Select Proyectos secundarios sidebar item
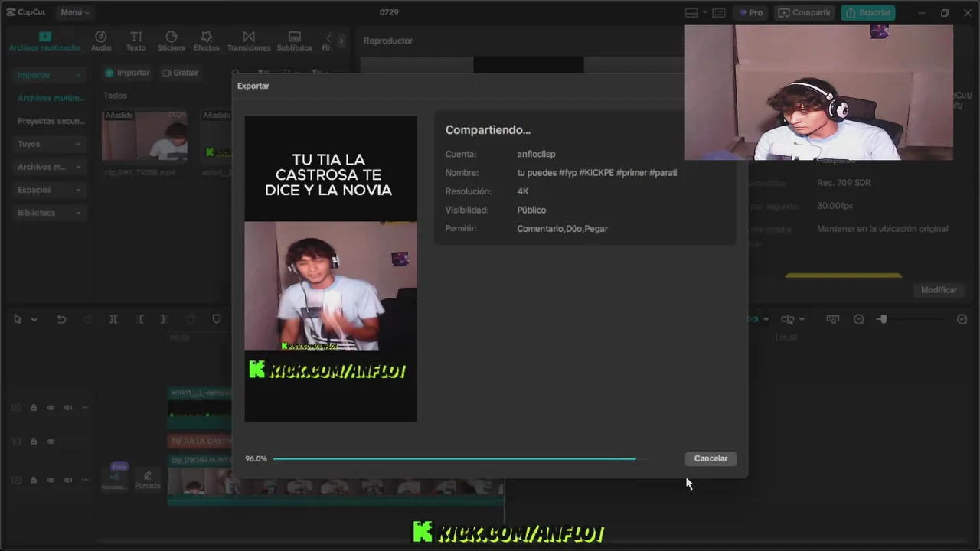The width and height of the screenshot is (980, 551). click(51, 121)
